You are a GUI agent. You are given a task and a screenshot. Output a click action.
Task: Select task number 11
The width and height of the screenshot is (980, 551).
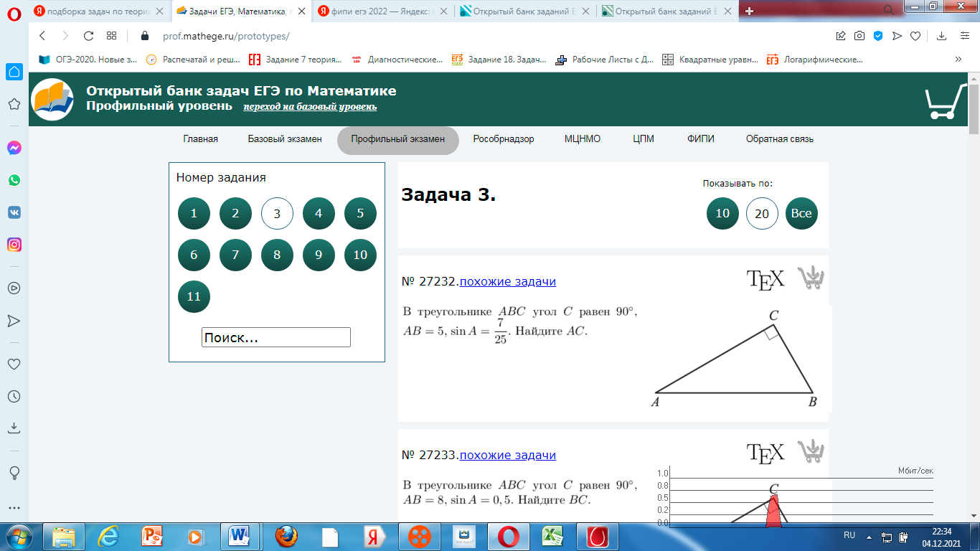(x=194, y=296)
